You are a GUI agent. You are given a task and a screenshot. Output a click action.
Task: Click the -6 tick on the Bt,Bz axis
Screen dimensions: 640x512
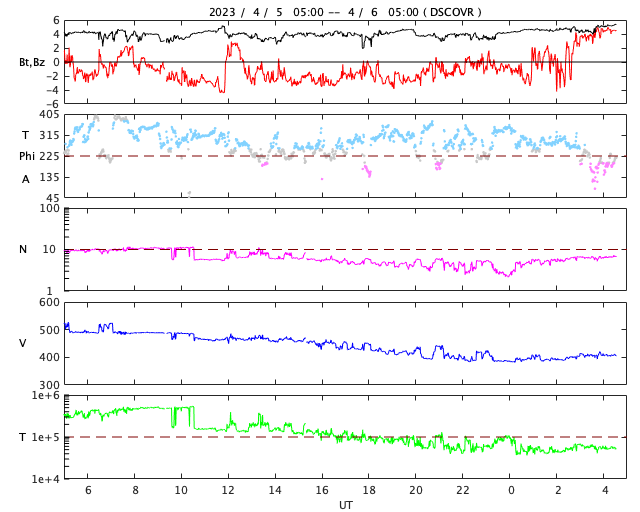click(x=52, y=104)
